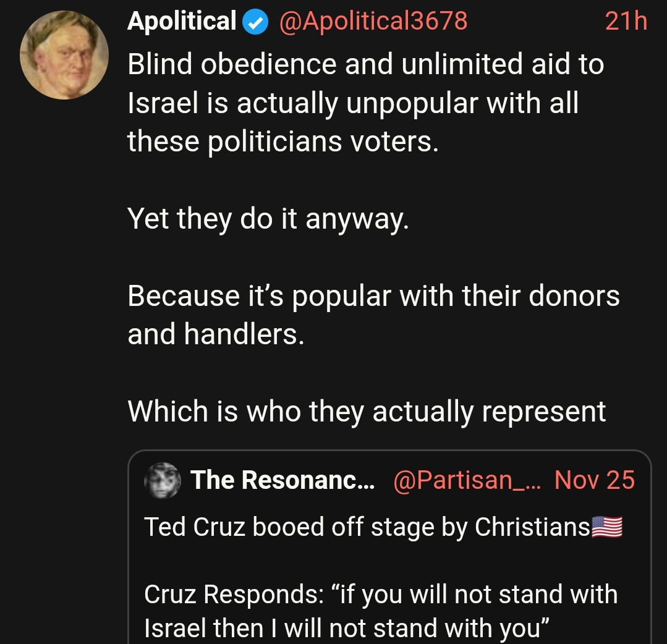
Task: Visit the @Apolitical3678 handle
Action: (x=373, y=22)
